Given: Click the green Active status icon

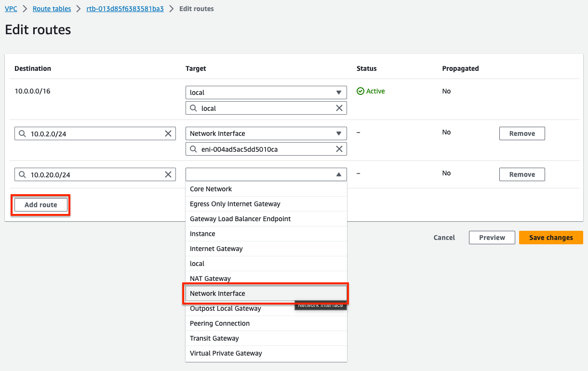Looking at the screenshot, I should 360,91.
